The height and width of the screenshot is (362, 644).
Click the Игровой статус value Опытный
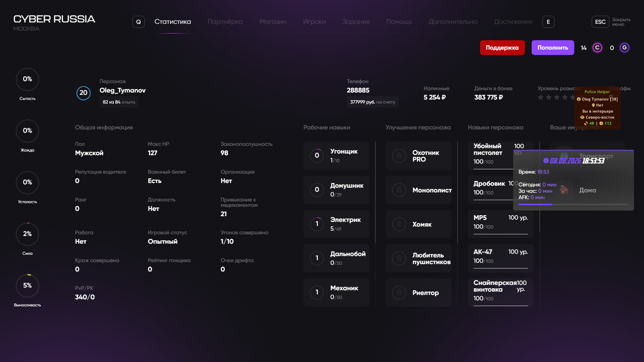pyautogui.click(x=163, y=241)
